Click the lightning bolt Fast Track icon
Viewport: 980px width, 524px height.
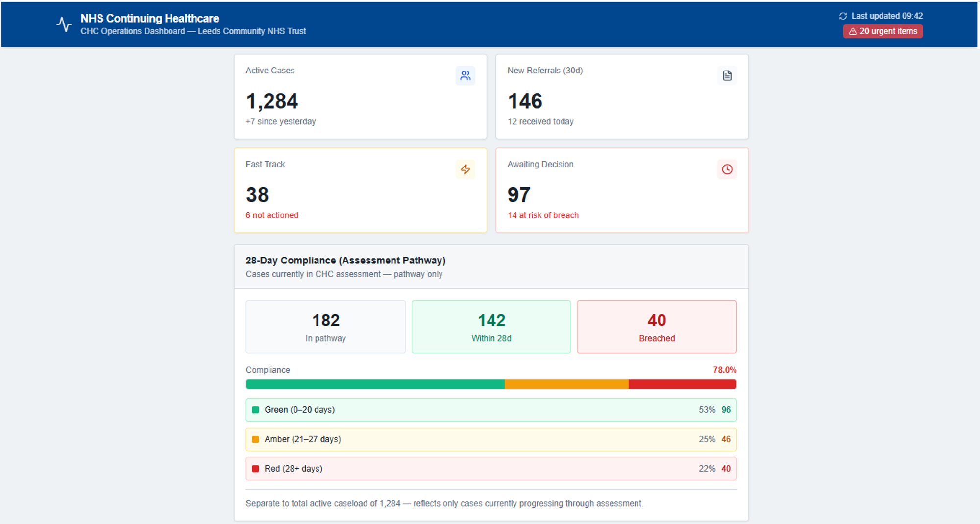point(465,169)
